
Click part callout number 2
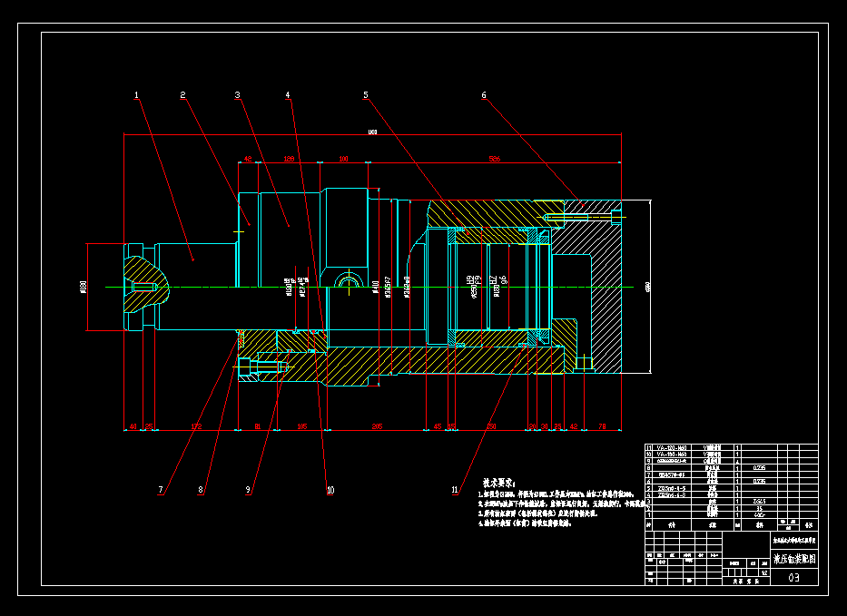[182, 95]
